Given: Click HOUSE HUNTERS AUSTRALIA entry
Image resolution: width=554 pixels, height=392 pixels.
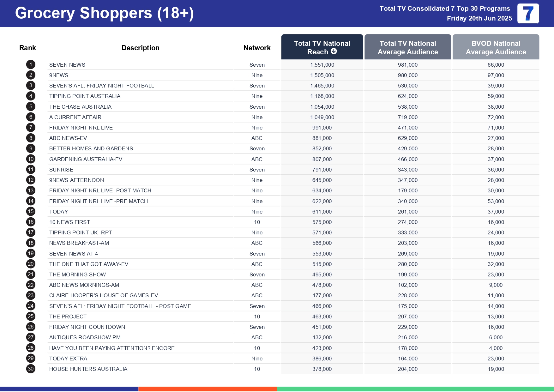Looking at the screenshot, I should point(88,369).
